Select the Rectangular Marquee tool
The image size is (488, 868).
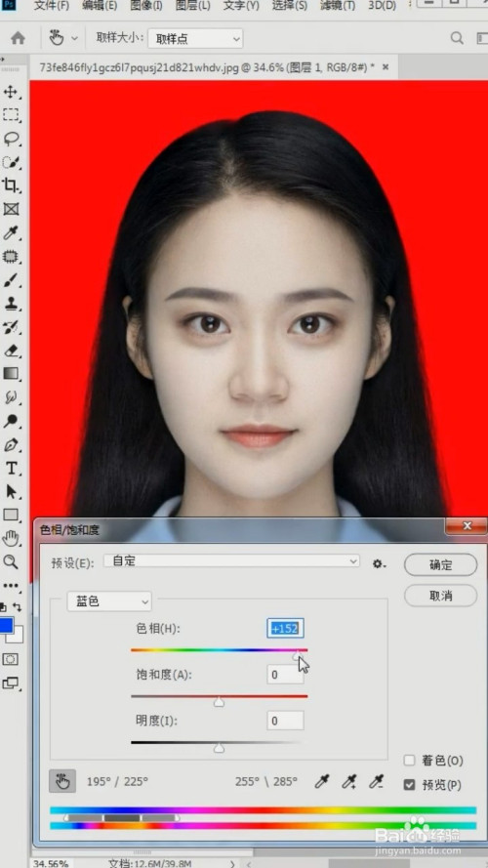(11, 114)
